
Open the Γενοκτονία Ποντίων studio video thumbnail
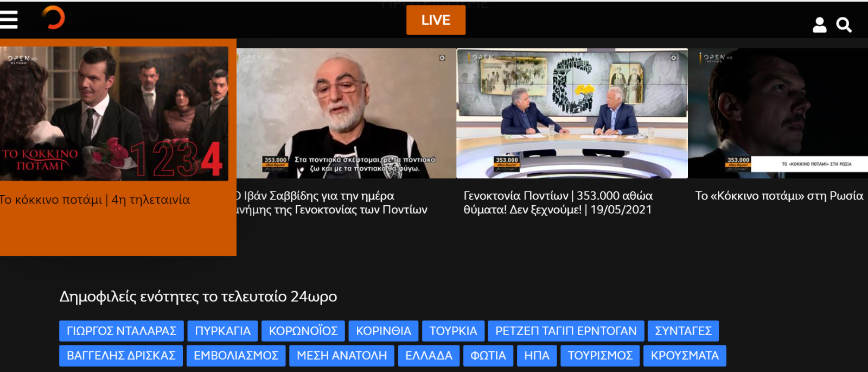tap(572, 114)
